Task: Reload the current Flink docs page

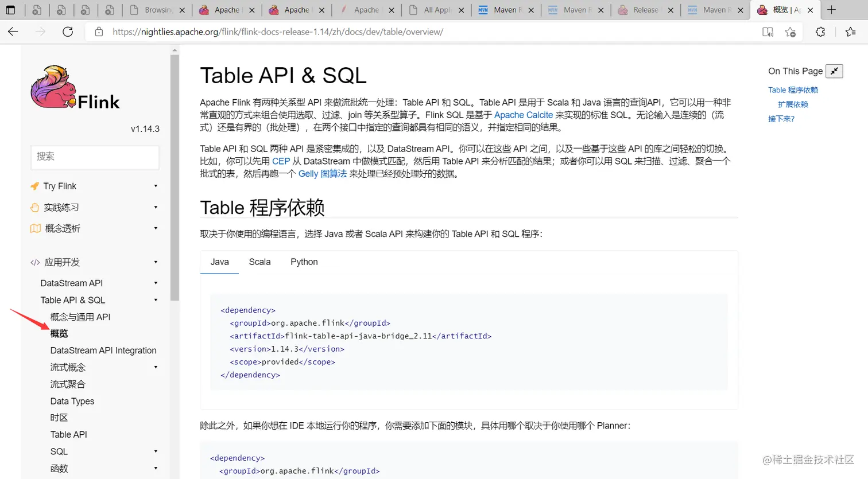Action: click(68, 32)
